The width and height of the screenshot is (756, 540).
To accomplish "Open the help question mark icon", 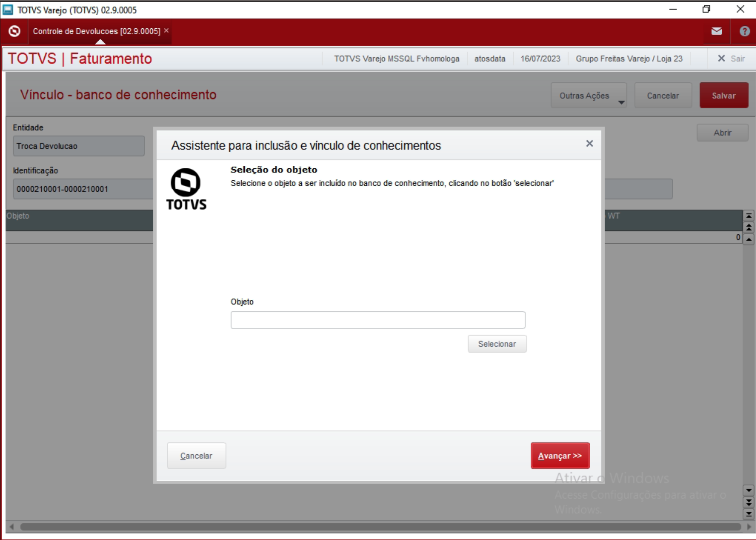I will coord(744,31).
